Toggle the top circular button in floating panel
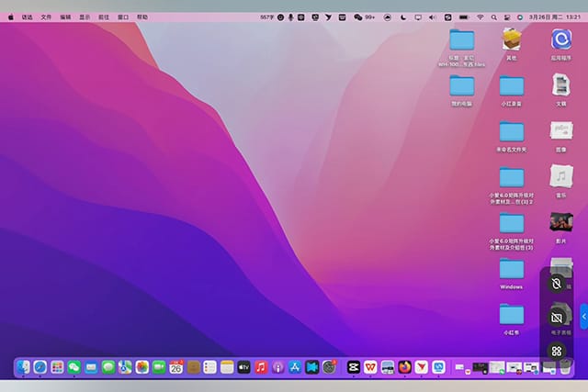Screen dimensions: 588x392 pyautogui.click(x=556, y=285)
